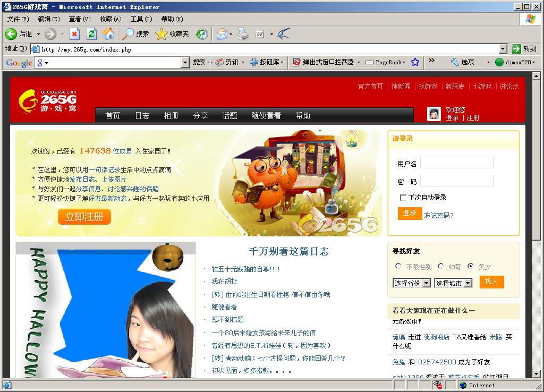Click the green Go arrow button
Image resolution: width=544 pixels, height=392 pixels.
516,49
